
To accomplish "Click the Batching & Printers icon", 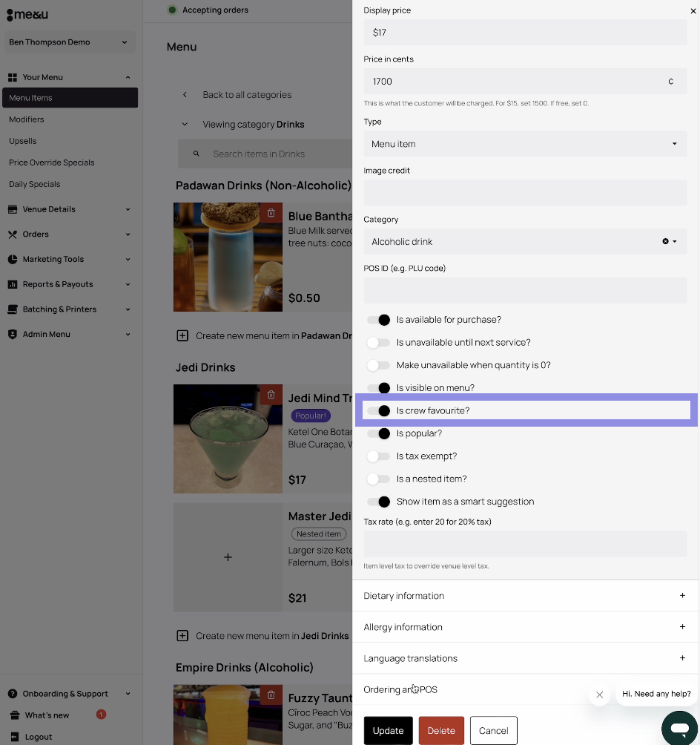I will pos(13,309).
